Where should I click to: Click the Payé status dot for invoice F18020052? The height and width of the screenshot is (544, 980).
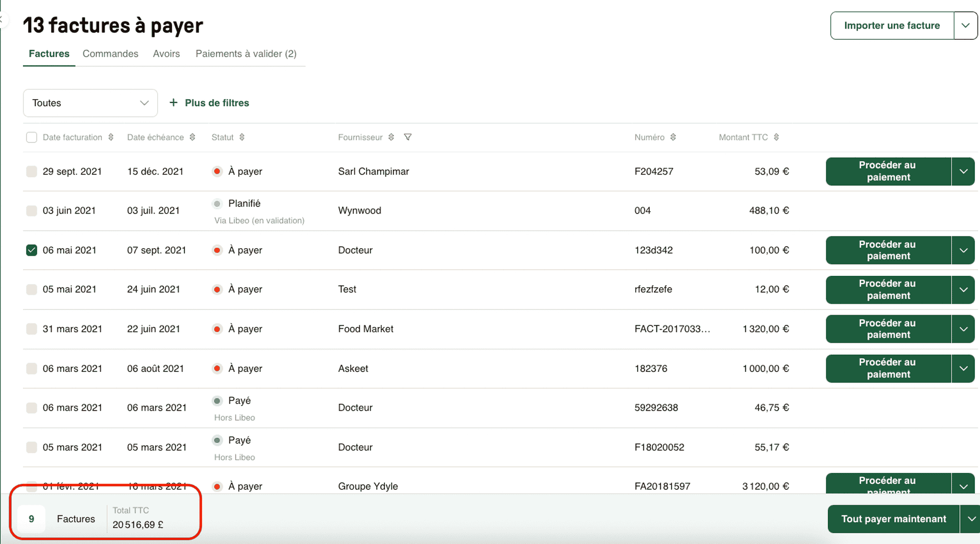pyautogui.click(x=217, y=440)
